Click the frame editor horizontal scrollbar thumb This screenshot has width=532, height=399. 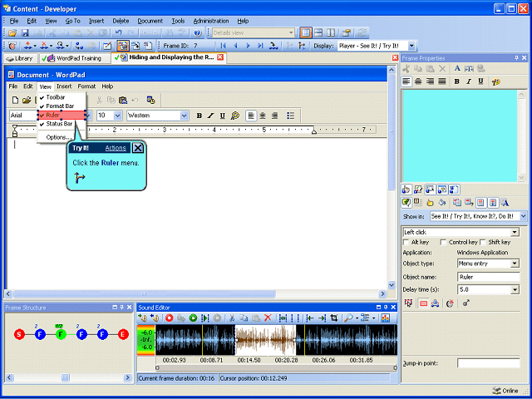point(144,293)
